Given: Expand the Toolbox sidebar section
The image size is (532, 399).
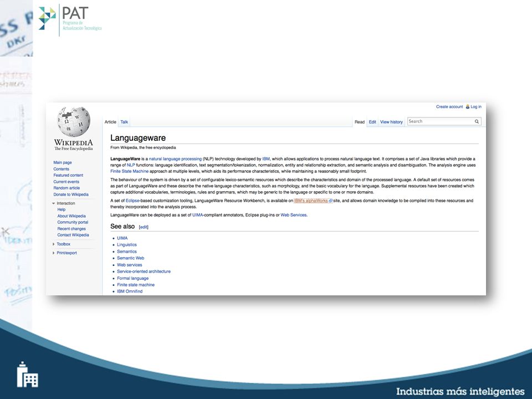Looking at the screenshot, I should click(54, 244).
